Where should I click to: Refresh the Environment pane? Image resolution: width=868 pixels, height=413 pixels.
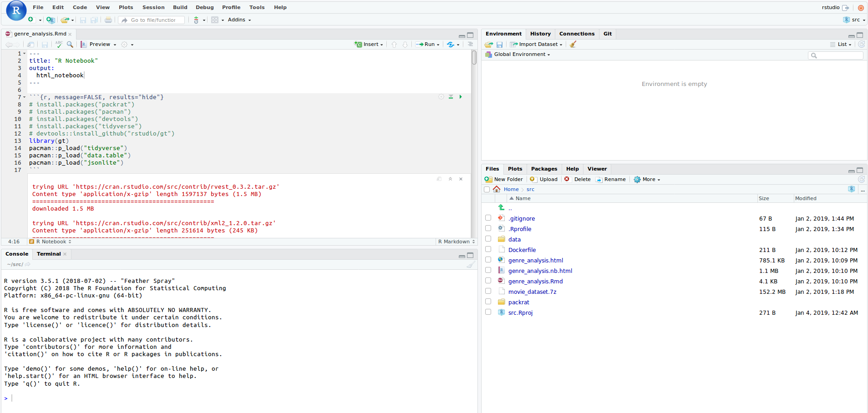pos(861,44)
